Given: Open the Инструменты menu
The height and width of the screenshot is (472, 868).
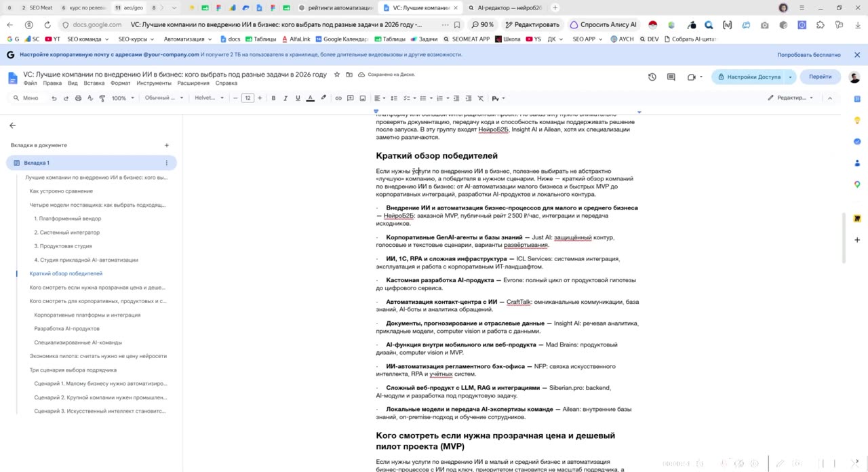Looking at the screenshot, I should pyautogui.click(x=154, y=83).
